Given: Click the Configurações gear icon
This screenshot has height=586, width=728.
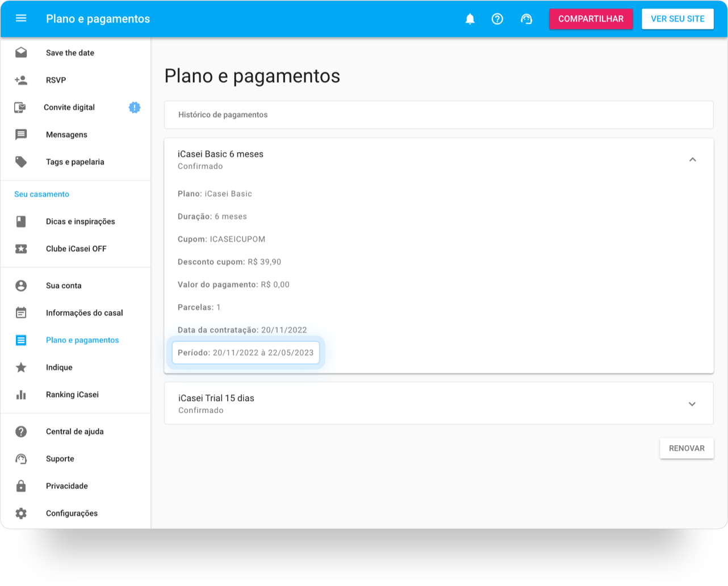Looking at the screenshot, I should (x=21, y=513).
